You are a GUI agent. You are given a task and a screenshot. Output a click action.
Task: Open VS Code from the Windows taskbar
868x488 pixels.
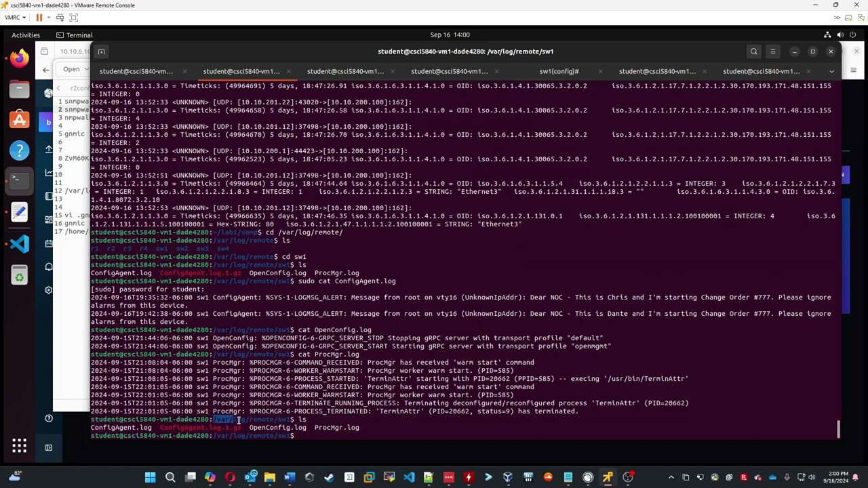pyautogui.click(x=409, y=477)
